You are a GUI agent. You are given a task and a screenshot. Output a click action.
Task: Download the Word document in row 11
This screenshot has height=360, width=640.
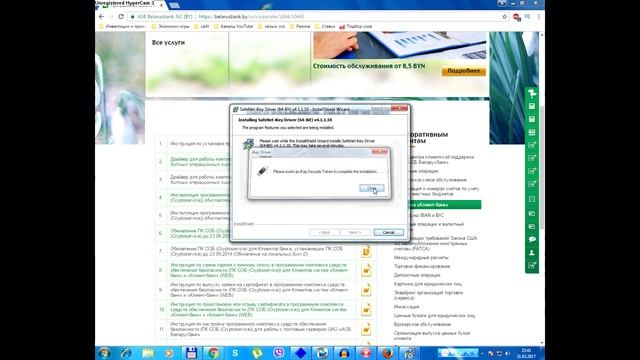click(x=366, y=329)
